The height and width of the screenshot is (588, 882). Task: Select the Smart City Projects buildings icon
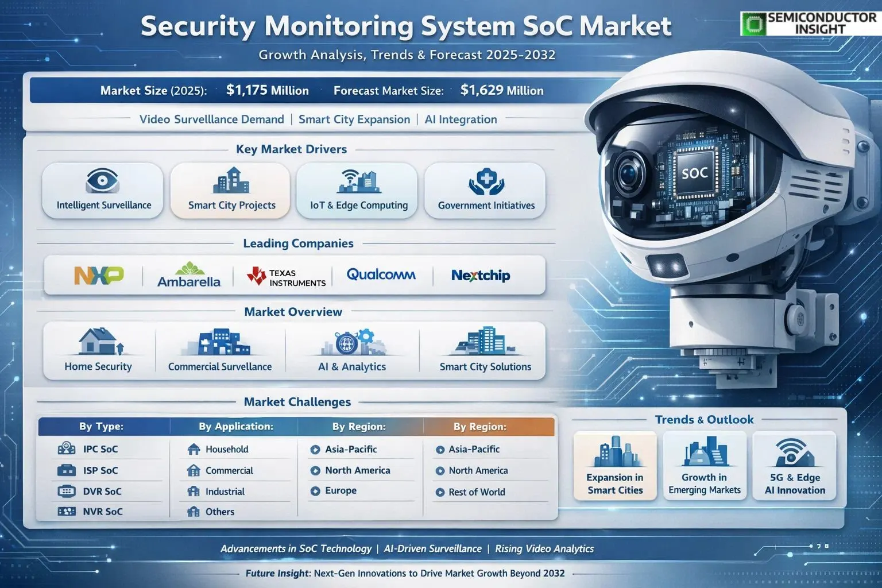click(231, 180)
